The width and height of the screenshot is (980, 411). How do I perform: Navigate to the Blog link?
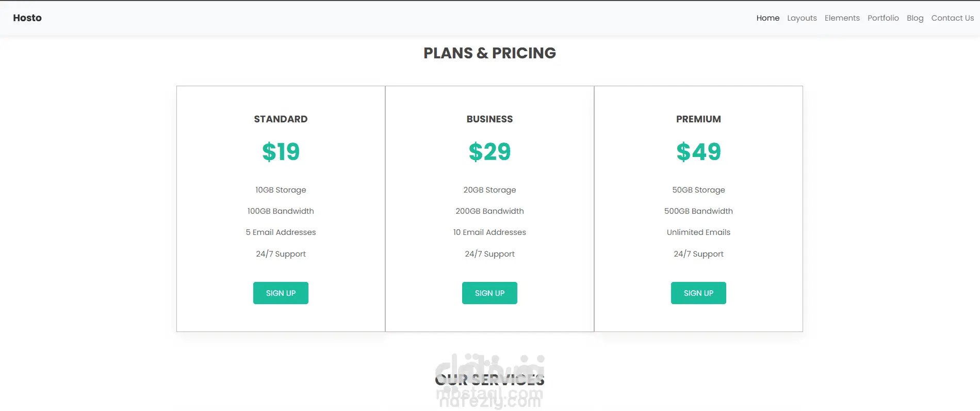coord(914,18)
